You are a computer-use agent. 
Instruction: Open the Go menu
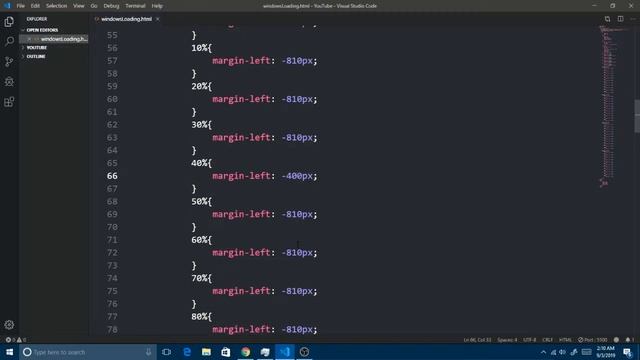tap(94, 6)
